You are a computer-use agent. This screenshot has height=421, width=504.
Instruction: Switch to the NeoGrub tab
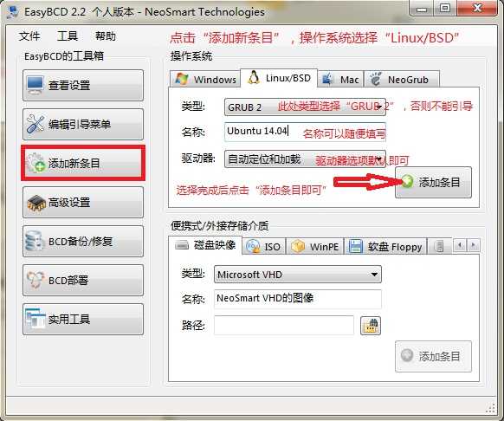click(x=402, y=79)
